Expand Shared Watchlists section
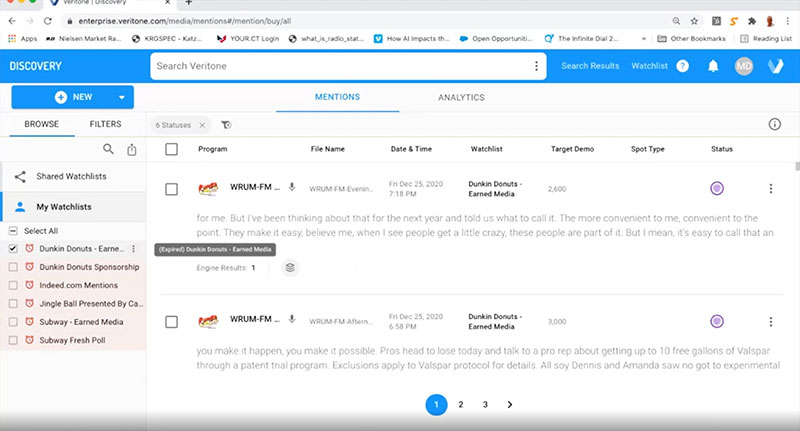The image size is (800, 431). pyautogui.click(x=74, y=176)
